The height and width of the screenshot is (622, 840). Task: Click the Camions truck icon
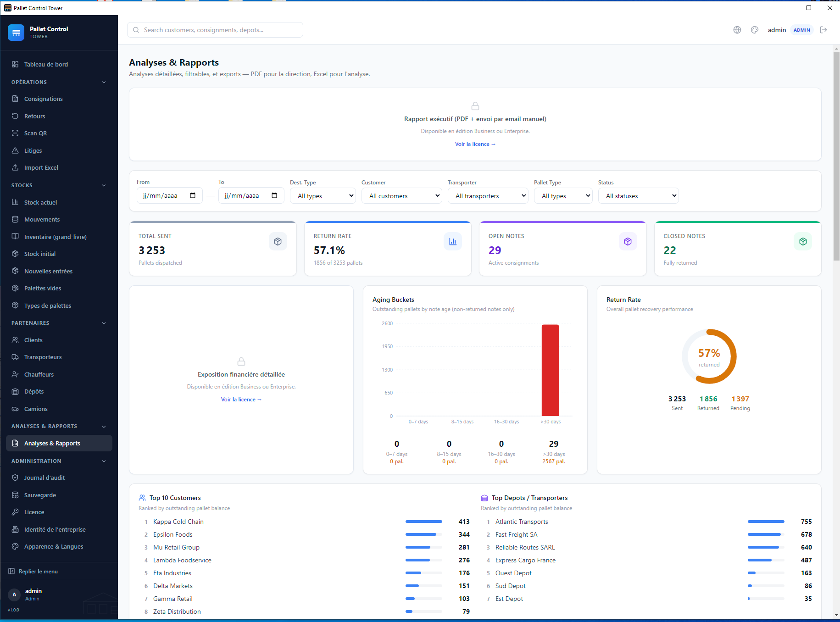15,409
